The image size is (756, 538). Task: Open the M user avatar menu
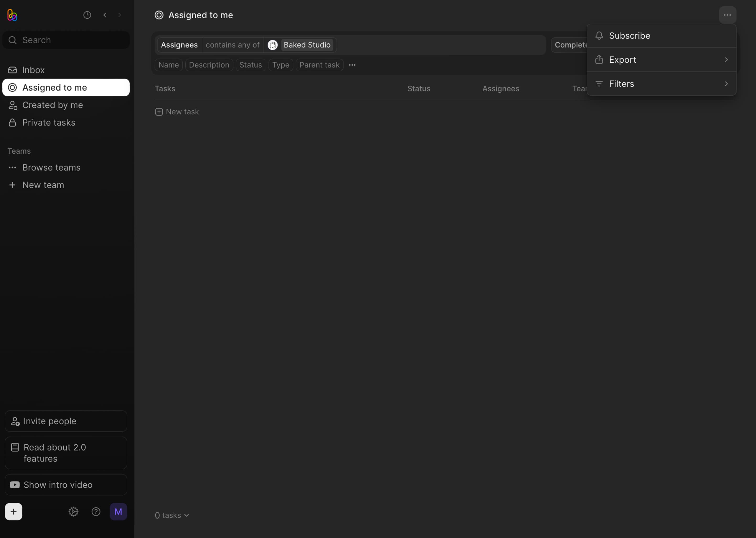118,511
